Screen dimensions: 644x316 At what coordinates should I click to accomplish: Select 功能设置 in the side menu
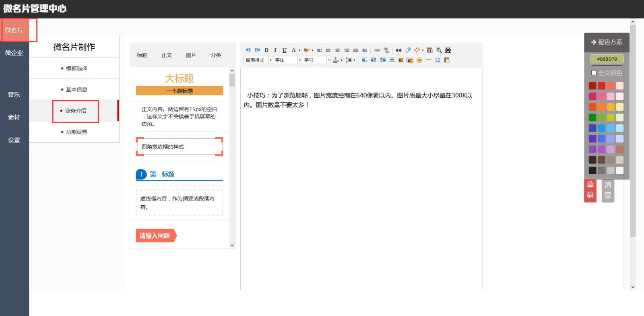pos(76,132)
